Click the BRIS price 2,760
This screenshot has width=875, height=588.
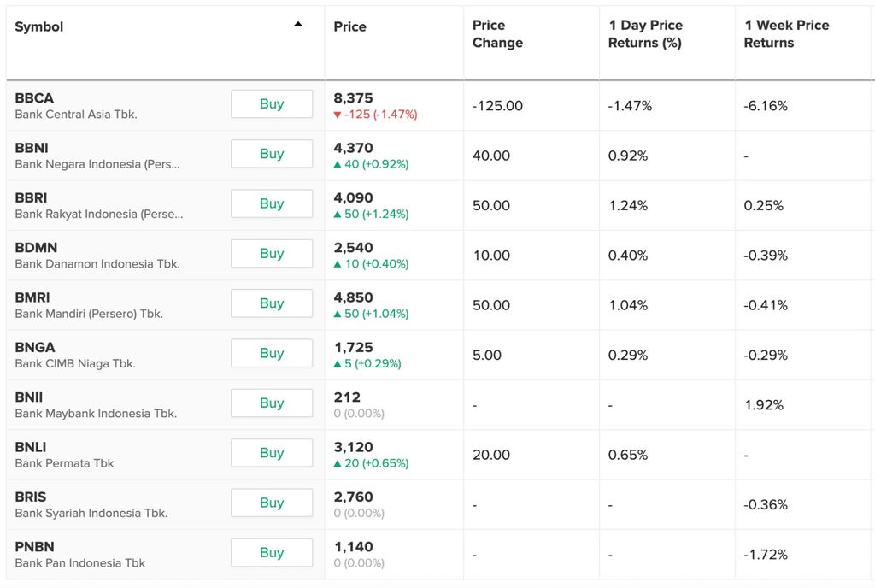pos(353,497)
